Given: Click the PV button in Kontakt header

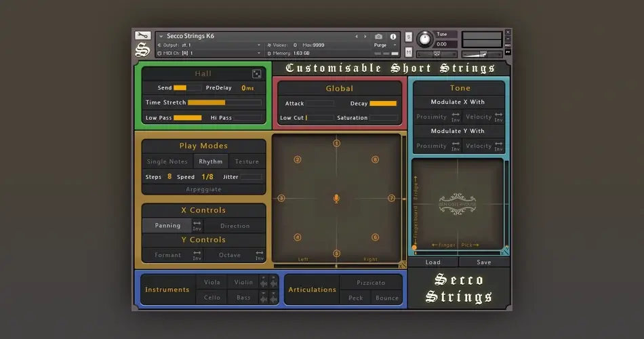Looking at the screenshot, I should point(508,52).
